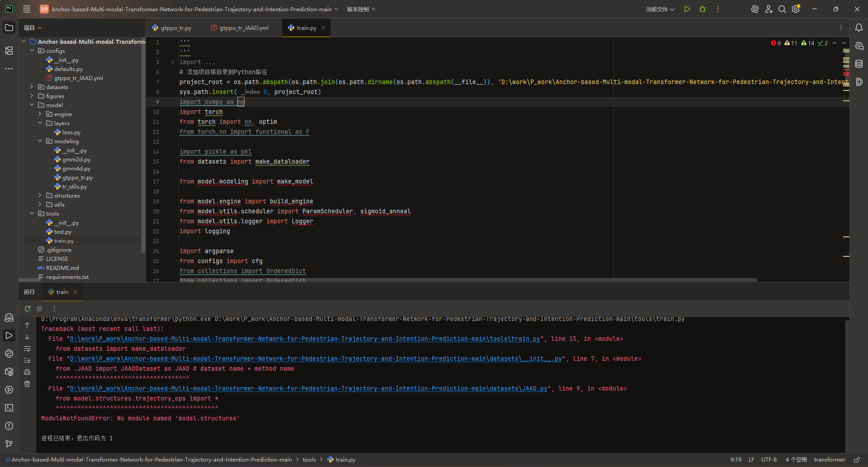Open Problems tool window icon
This screenshot has width=868, height=467.
[9, 426]
